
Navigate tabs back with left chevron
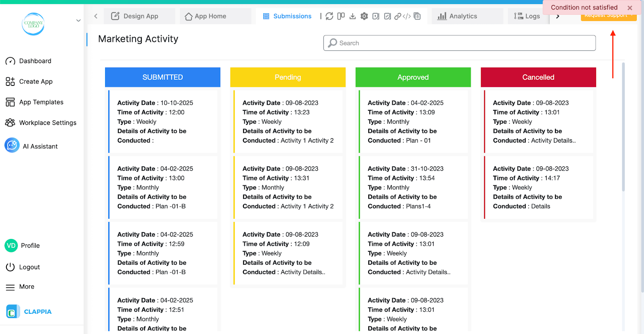tap(96, 16)
